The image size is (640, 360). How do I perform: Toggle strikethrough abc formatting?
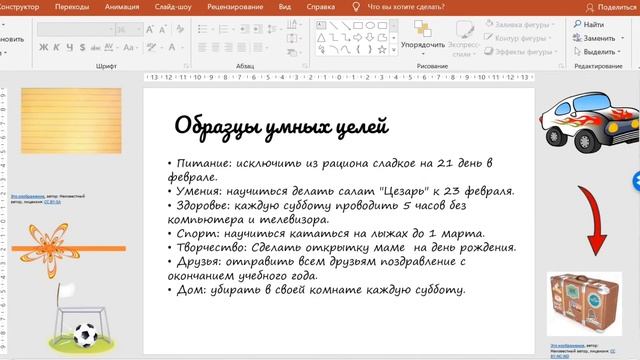tap(96, 47)
